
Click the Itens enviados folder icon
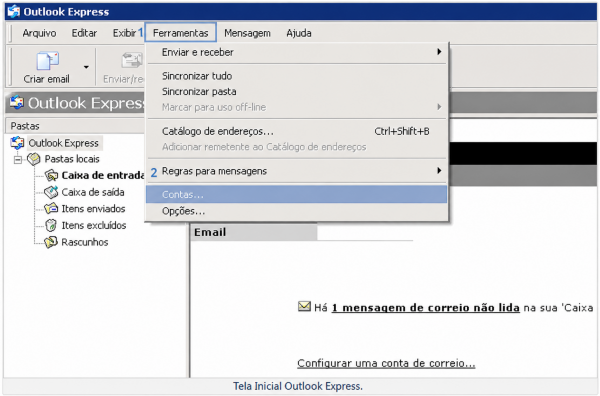(x=51, y=209)
